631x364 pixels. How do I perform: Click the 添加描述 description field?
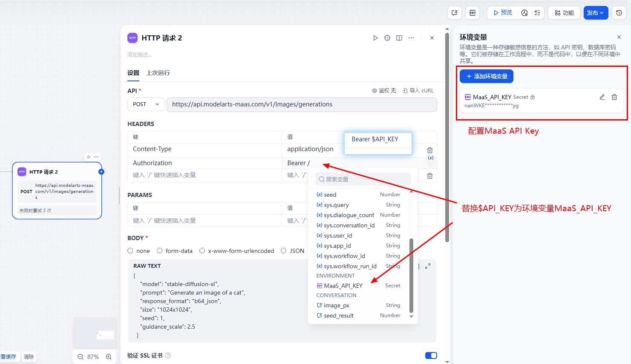139,55
